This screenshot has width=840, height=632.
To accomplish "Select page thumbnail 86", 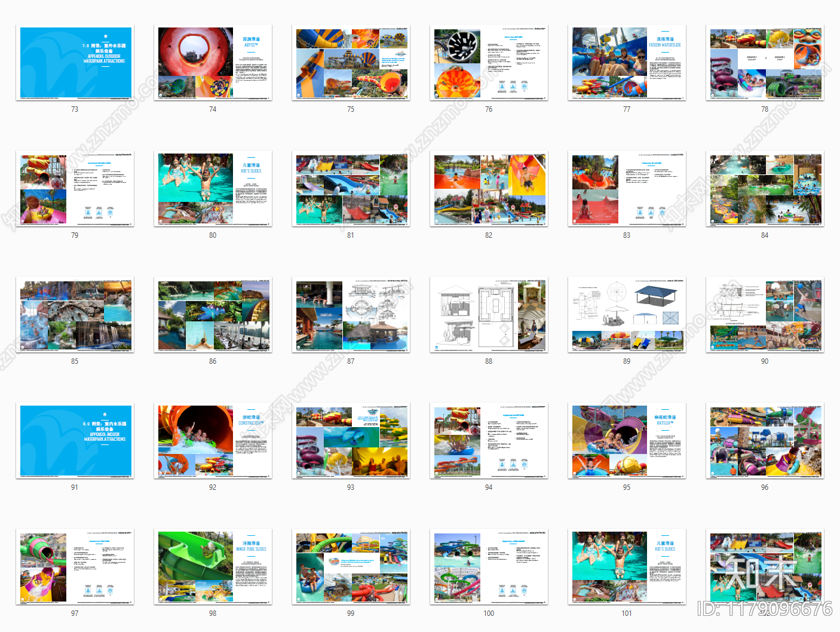I will coord(213,315).
